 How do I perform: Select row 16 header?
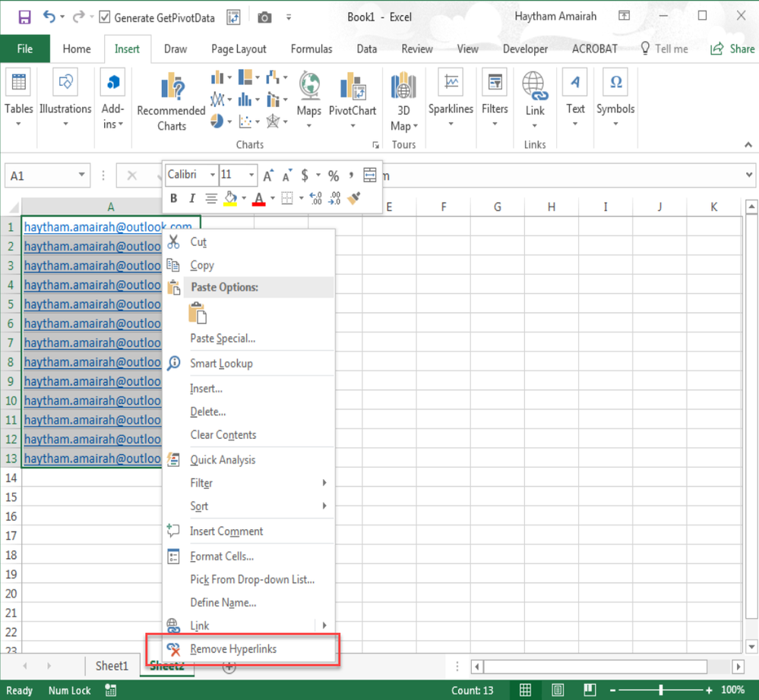coord(11,516)
